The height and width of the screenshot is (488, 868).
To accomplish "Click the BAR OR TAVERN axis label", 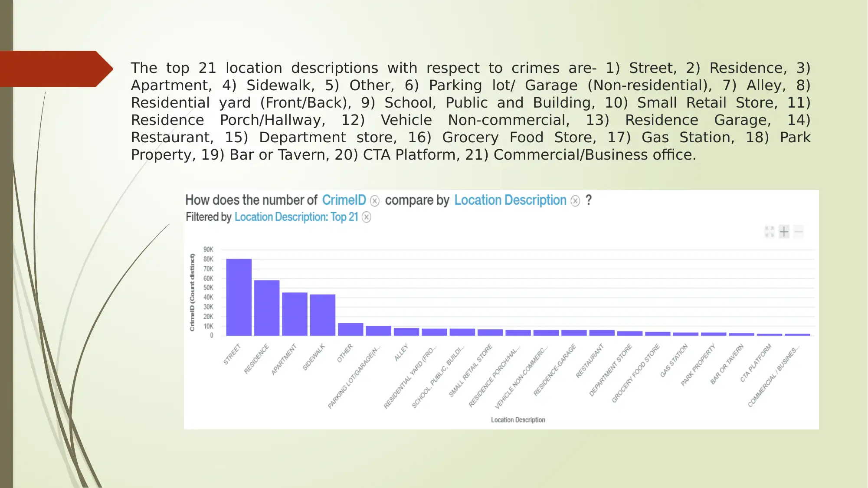I will pyautogui.click(x=727, y=364).
